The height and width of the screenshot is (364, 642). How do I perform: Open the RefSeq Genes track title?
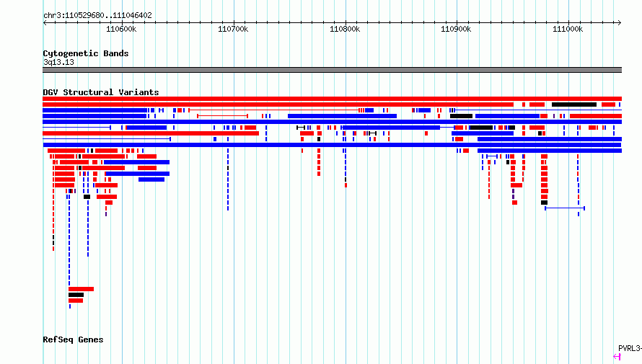[73, 339]
